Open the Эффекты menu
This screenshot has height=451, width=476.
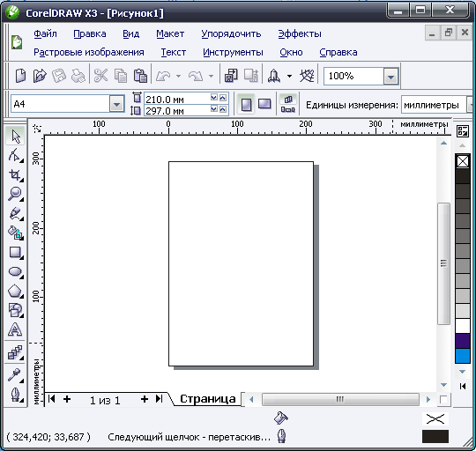300,33
